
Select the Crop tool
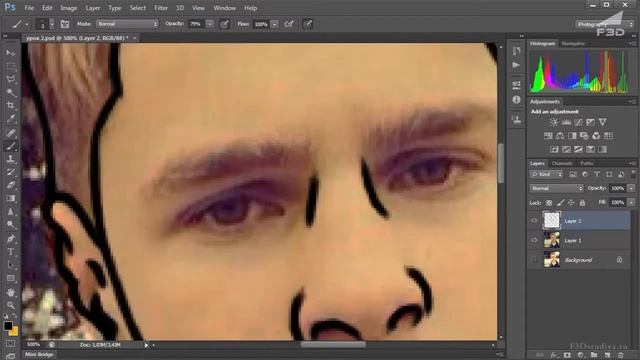click(11, 106)
